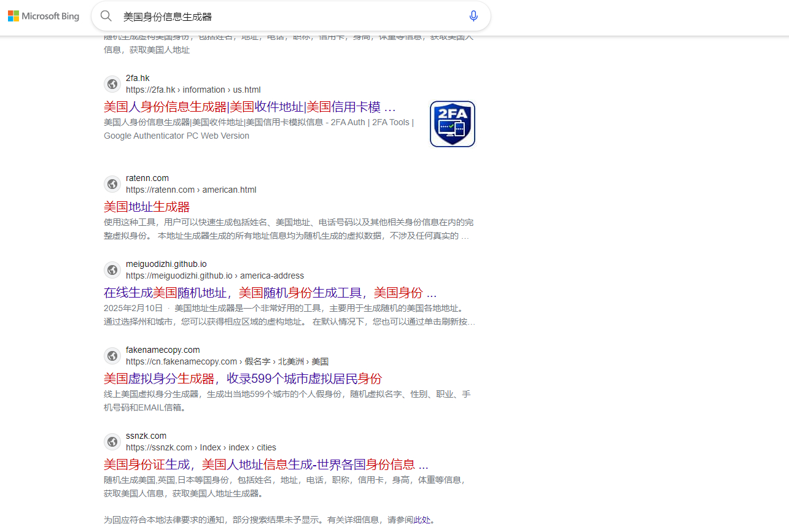The height and width of the screenshot is (532, 789).
Task: Click the globe icon beside 2fa.hk
Action: (x=112, y=84)
